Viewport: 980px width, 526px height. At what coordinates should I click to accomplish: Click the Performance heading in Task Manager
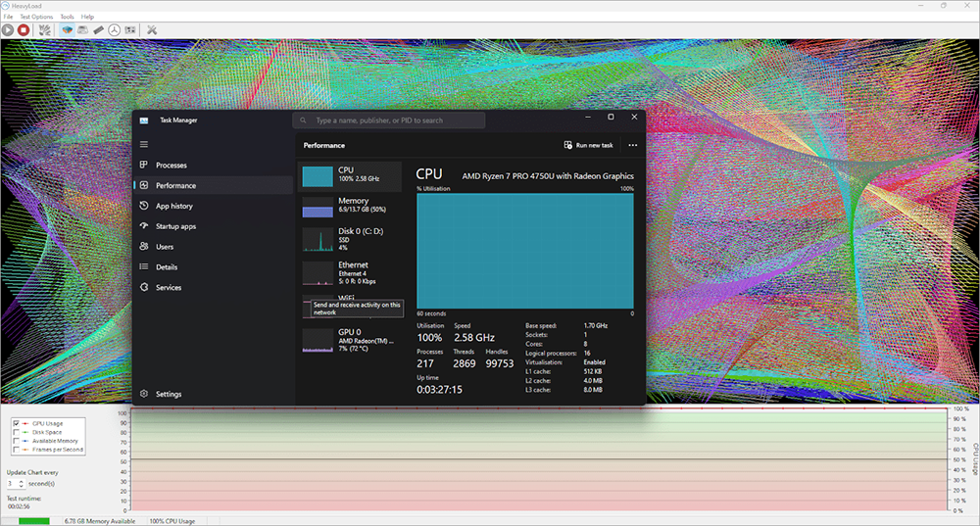pyautogui.click(x=323, y=145)
